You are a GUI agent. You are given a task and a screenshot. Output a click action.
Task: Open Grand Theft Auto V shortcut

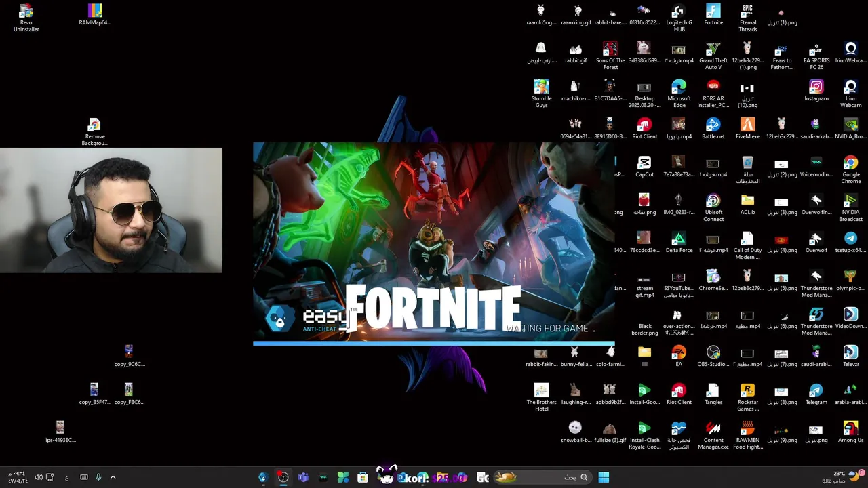point(713,56)
